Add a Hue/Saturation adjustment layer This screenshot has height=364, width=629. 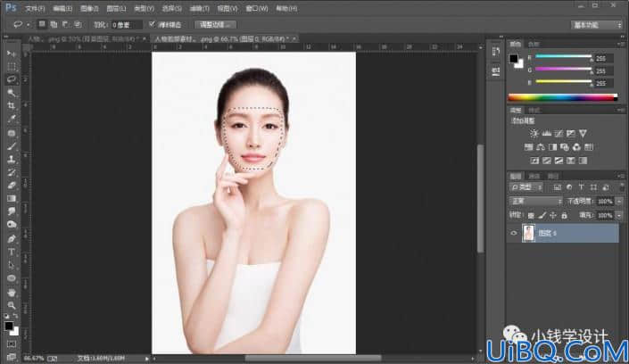[x=529, y=147]
